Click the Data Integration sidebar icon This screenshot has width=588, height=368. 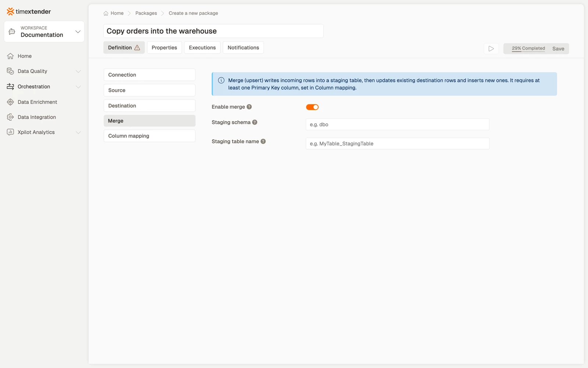click(10, 117)
